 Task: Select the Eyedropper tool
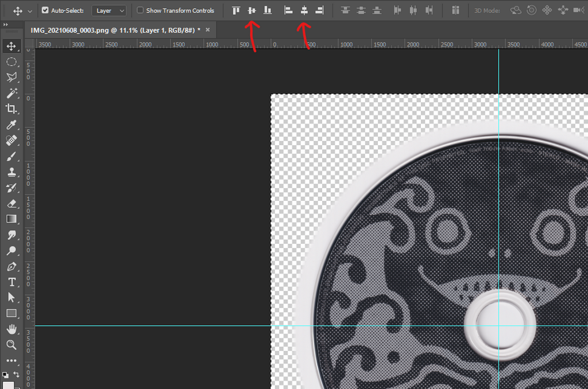pos(11,125)
